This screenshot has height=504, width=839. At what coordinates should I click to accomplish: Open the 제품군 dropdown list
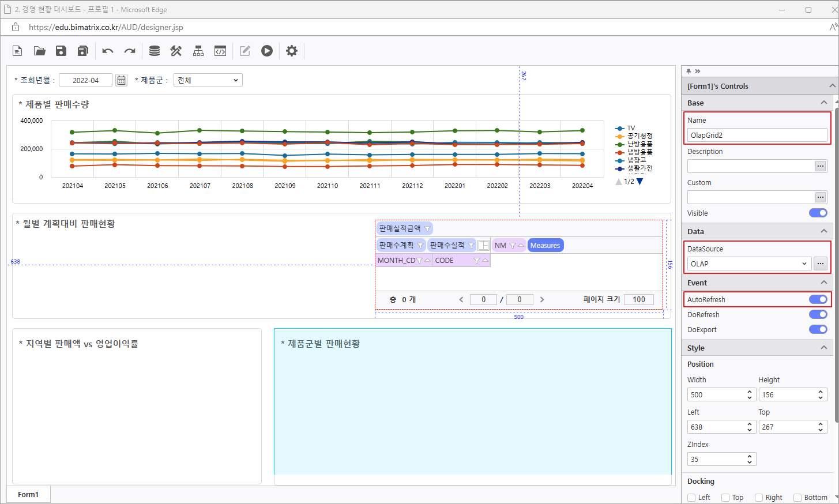[x=208, y=80]
